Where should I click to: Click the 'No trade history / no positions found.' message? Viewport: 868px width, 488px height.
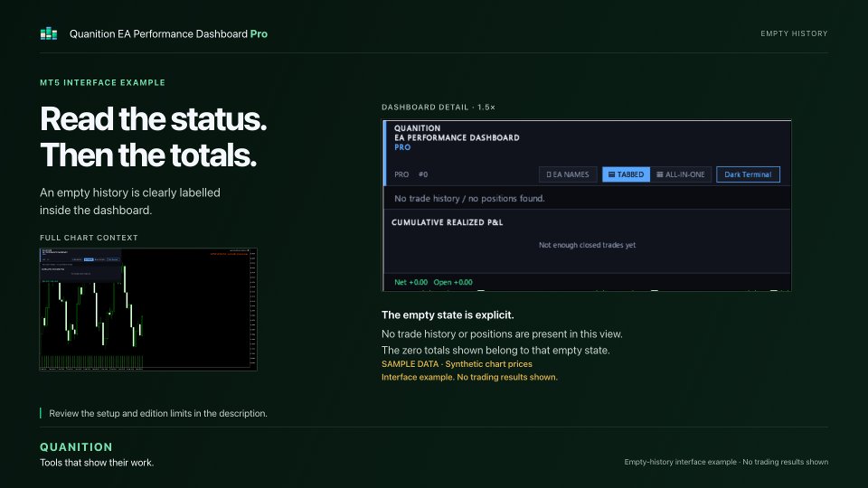point(469,198)
